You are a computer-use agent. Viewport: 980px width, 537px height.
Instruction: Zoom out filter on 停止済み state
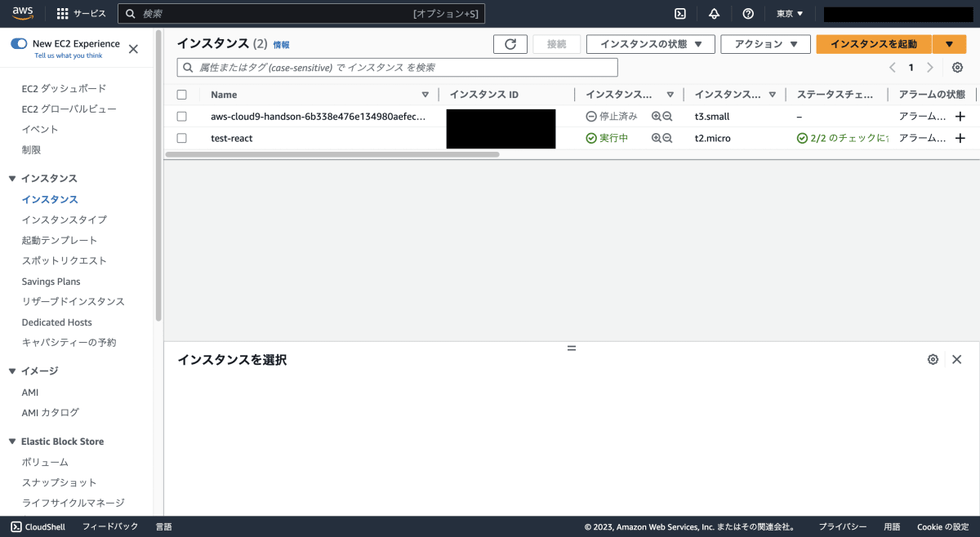click(667, 117)
